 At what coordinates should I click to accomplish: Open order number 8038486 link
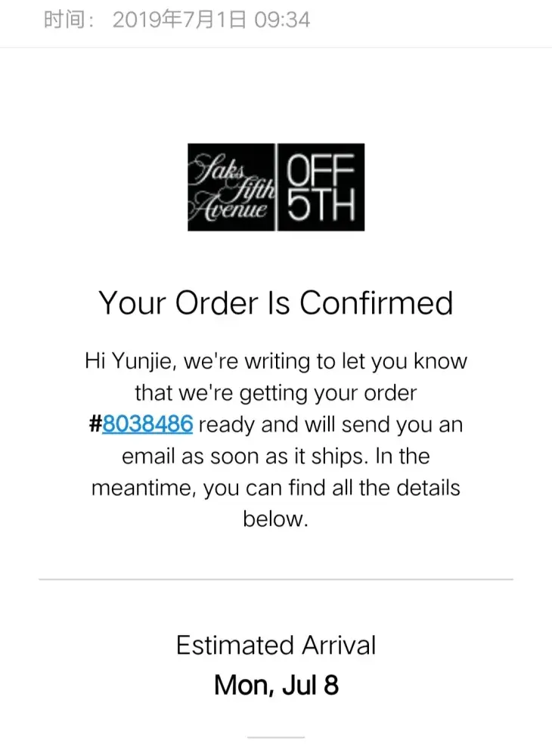tap(147, 425)
